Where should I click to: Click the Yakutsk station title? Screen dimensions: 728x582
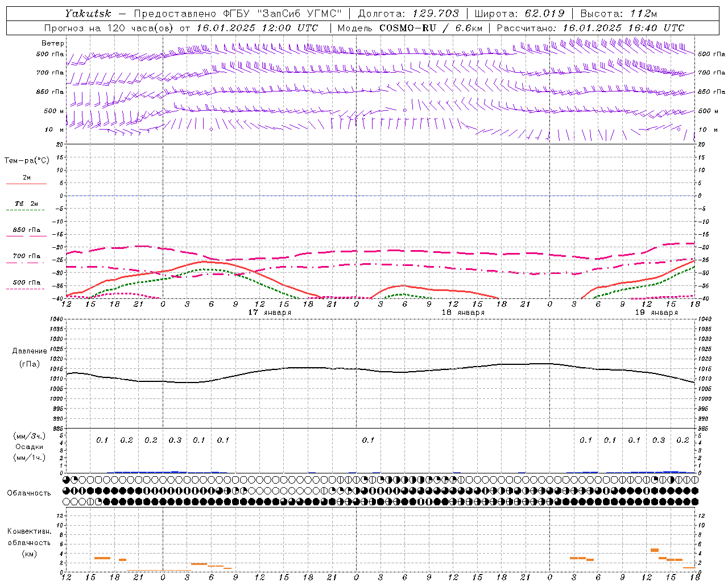coord(88,14)
